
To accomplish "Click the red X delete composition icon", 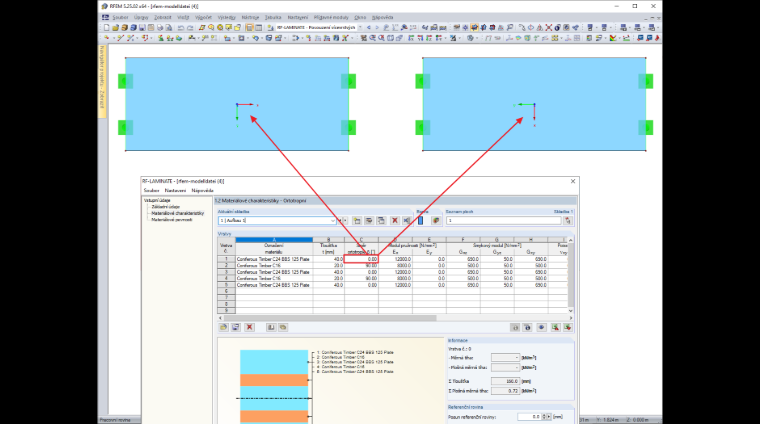I will click(x=395, y=220).
